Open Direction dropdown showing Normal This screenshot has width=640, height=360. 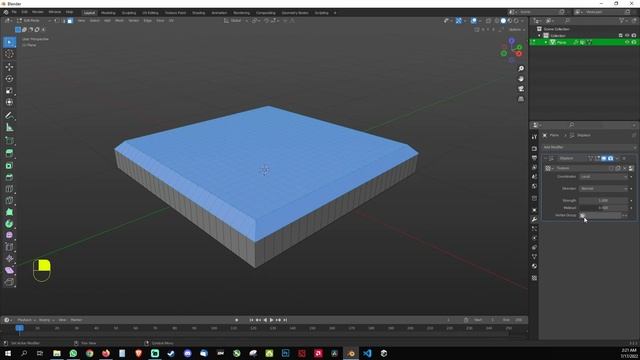pyautogui.click(x=604, y=189)
